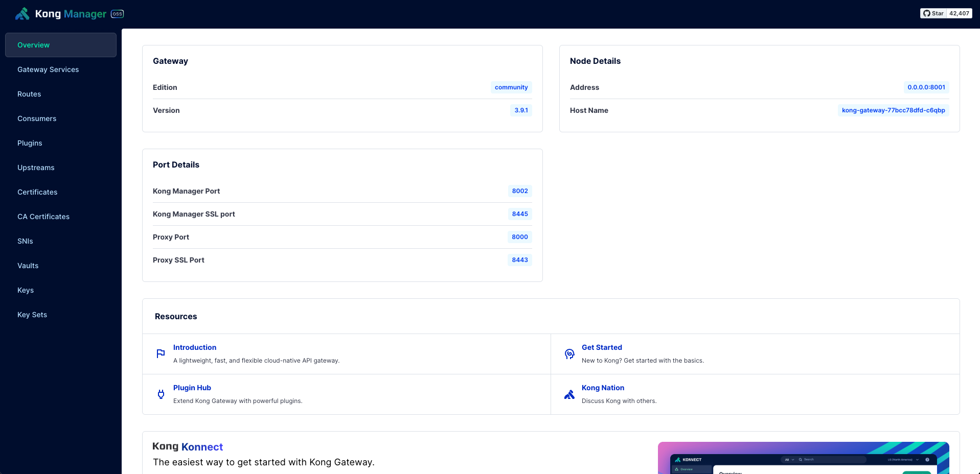Click 'The easiest way to get started' tagline
980x474 pixels.
[264, 462]
